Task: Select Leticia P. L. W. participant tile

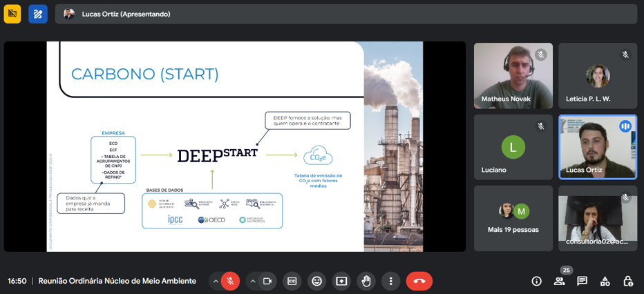Action: coord(598,76)
